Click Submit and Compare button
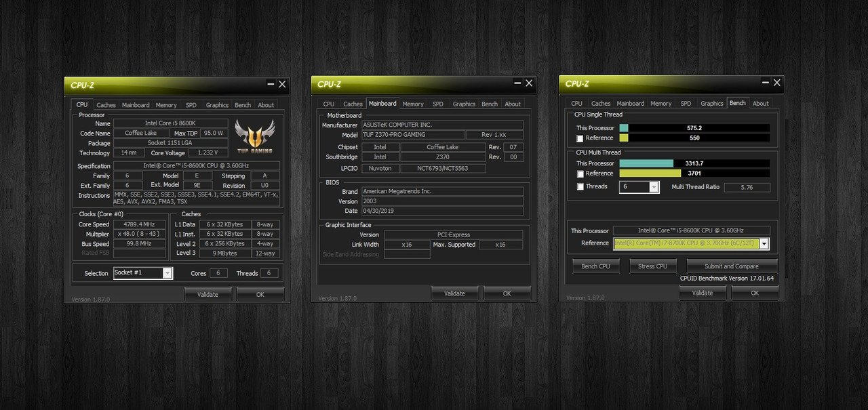Image resolution: width=868 pixels, height=410 pixels. pyautogui.click(x=732, y=266)
